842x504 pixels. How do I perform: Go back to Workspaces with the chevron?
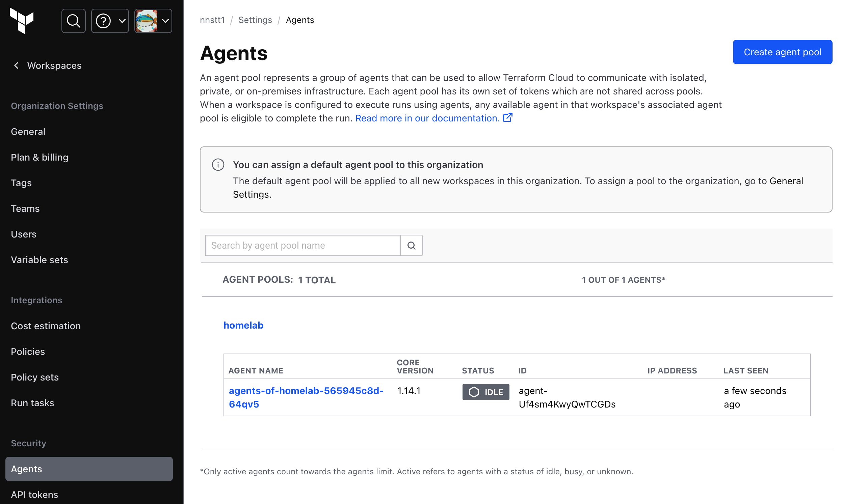coord(16,65)
